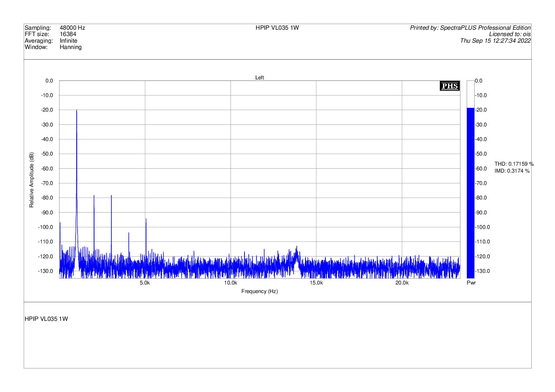Click the centered "HPIP VL035 1W" header title
Viewport: 555px width, 392px height.
point(277,28)
